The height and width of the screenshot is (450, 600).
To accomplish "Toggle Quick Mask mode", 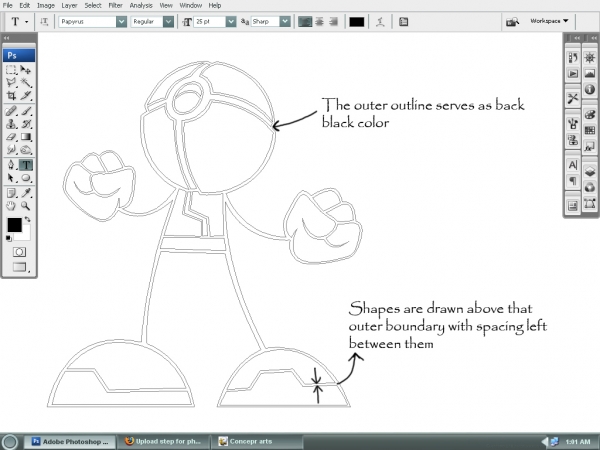I will pos(19,252).
